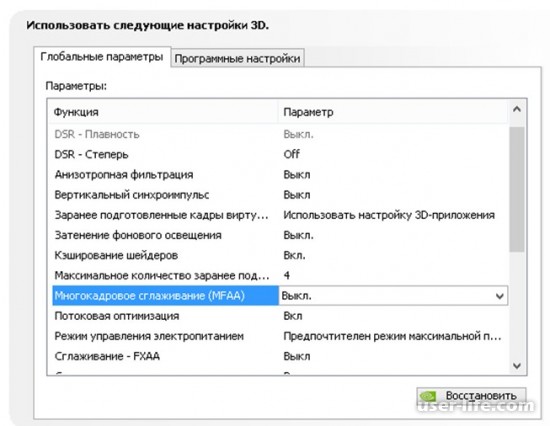The width and height of the screenshot is (550, 426).
Task: Select Заранее подготовленные кадры вирту… row
Action: 280,215
